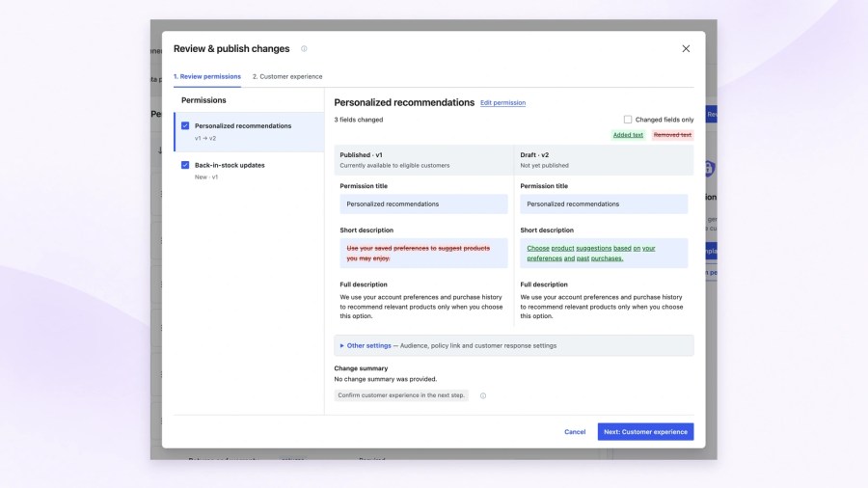Image resolution: width=868 pixels, height=488 pixels.
Task: Uncheck Personalized recommendations permission checkbox
Action: coord(185,125)
